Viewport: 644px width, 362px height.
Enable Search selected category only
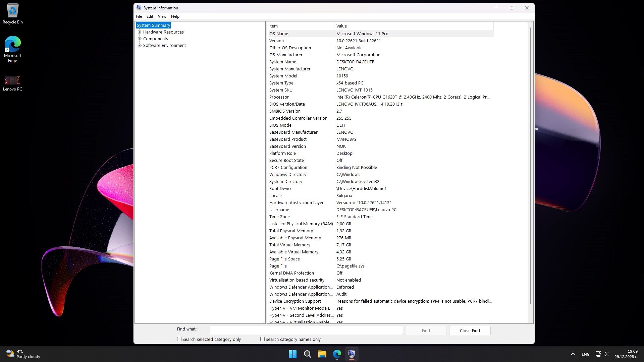tap(179, 339)
